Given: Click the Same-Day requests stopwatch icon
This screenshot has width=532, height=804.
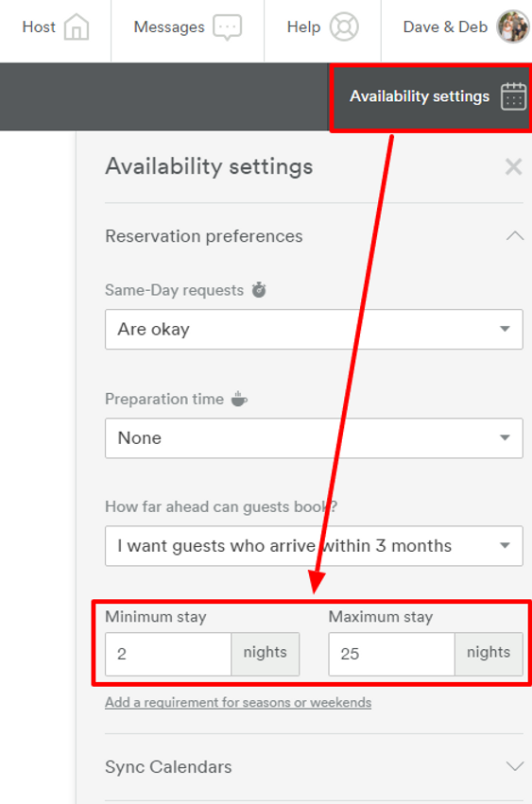Looking at the screenshot, I should (x=259, y=290).
